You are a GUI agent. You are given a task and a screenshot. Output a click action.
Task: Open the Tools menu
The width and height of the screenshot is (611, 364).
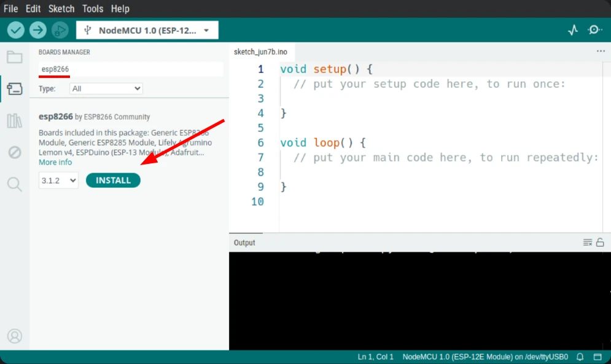[93, 9]
